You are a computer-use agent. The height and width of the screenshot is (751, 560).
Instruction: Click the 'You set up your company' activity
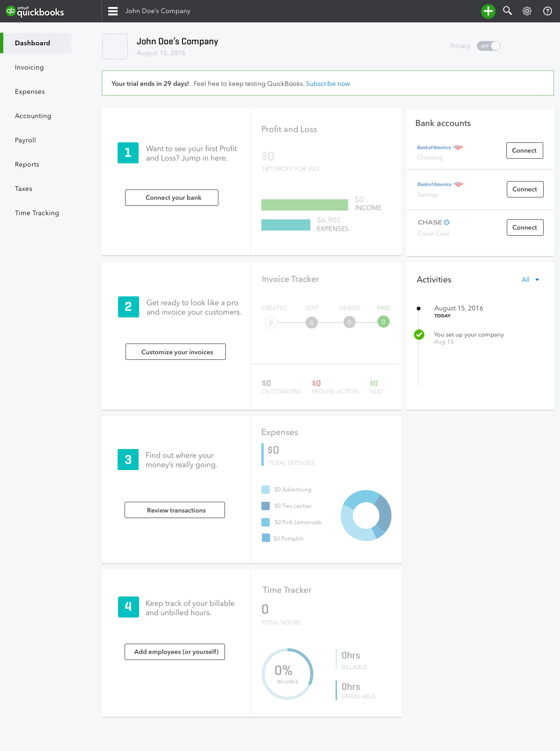(x=469, y=335)
